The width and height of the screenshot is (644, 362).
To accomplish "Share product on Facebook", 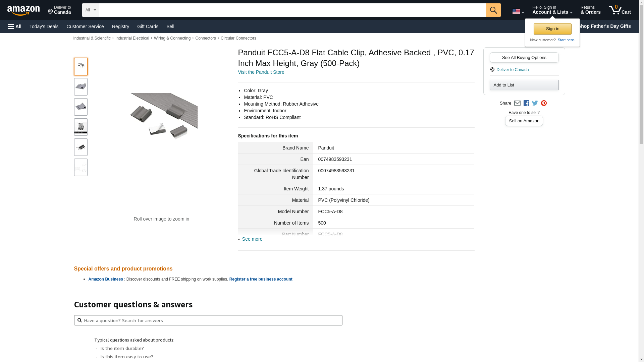I will pos(526,103).
